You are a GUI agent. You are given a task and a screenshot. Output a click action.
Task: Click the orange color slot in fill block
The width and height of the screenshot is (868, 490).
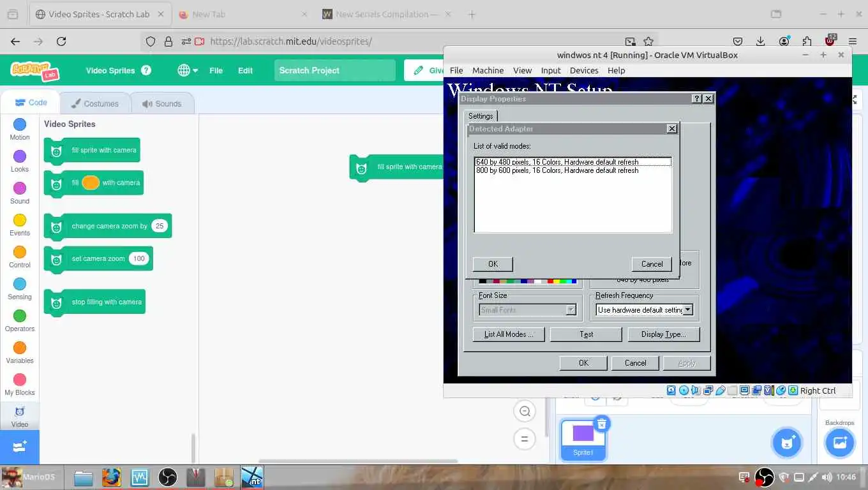coord(91,182)
